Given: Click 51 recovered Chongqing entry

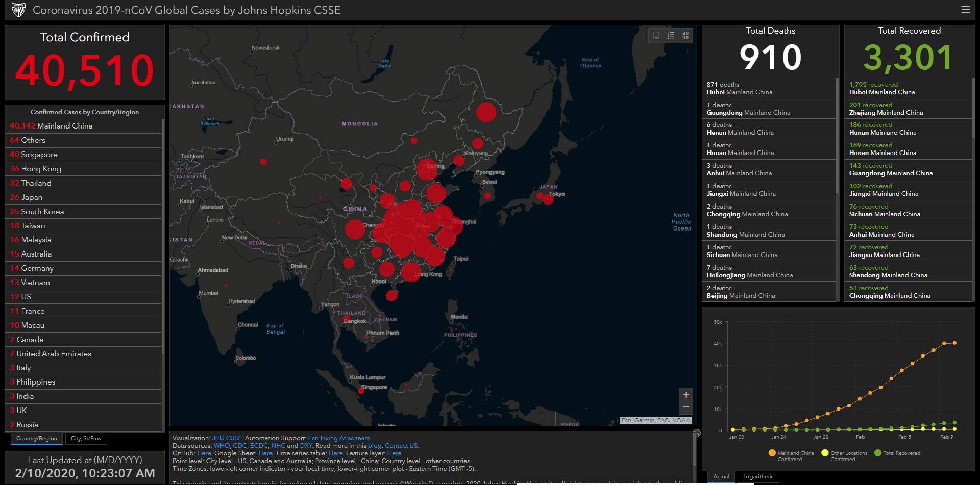Looking at the screenshot, I should (x=909, y=292).
